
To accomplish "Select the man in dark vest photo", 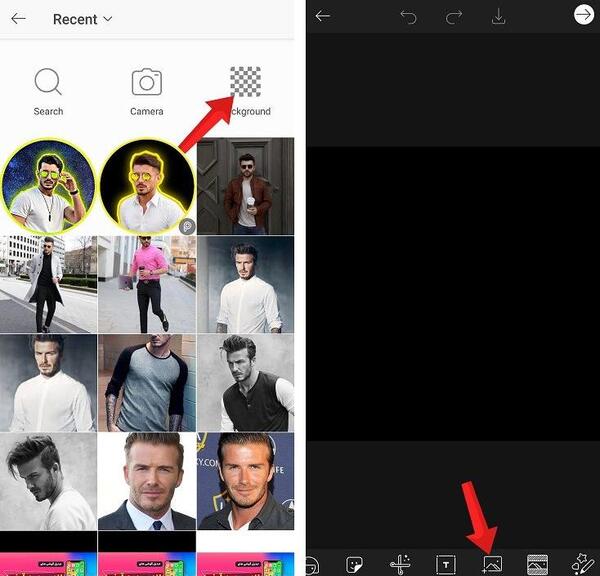I will (x=246, y=383).
